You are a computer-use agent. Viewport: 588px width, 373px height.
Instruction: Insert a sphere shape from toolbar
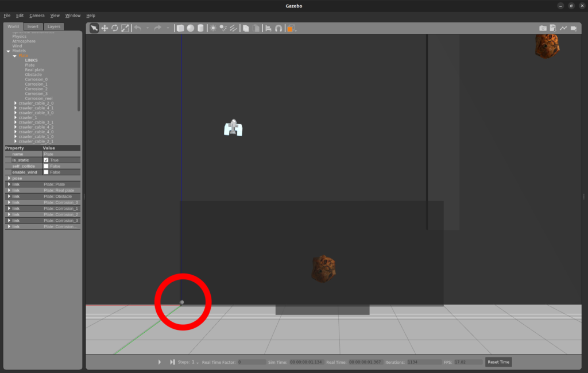pyautogui.click(x=190, y=28)
